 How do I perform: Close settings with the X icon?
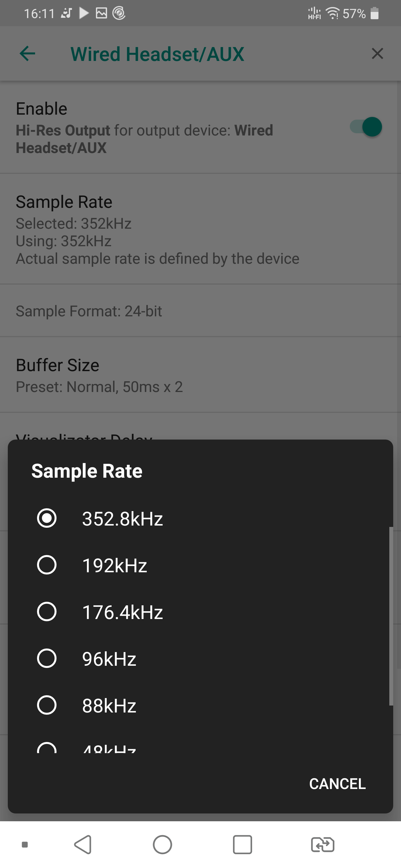click(x=377, y=54)
